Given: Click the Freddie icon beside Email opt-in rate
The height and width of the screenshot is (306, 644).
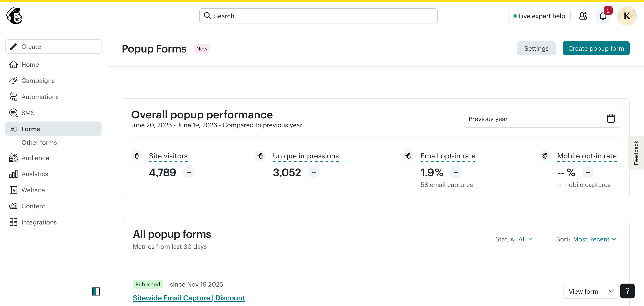Looking at the screenshot, I should [408, 156].
